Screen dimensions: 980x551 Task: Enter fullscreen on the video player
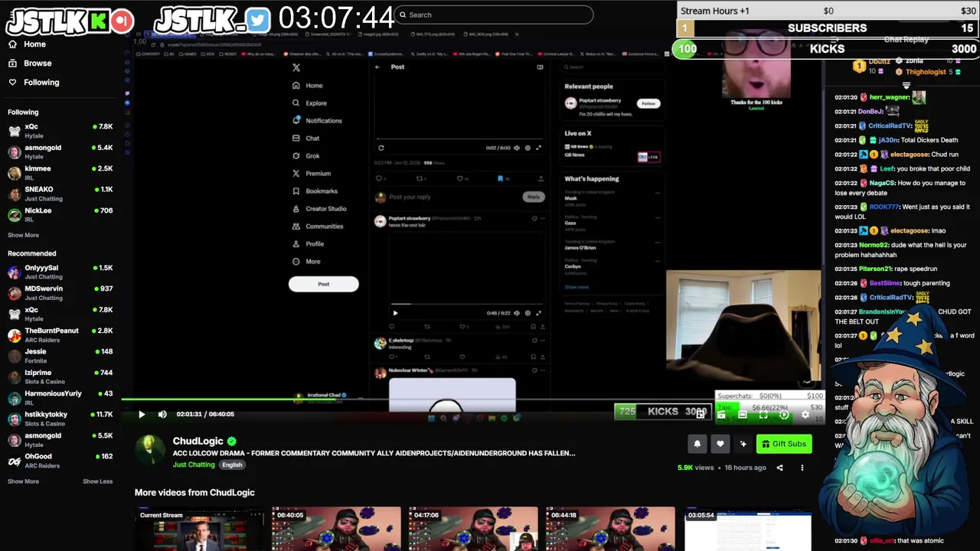coord(763,415)
